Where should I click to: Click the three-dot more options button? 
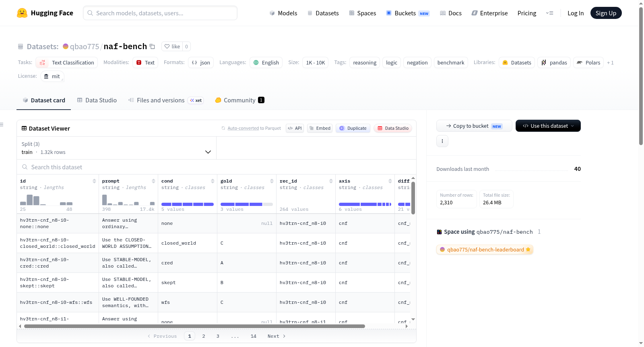(442, 141)
